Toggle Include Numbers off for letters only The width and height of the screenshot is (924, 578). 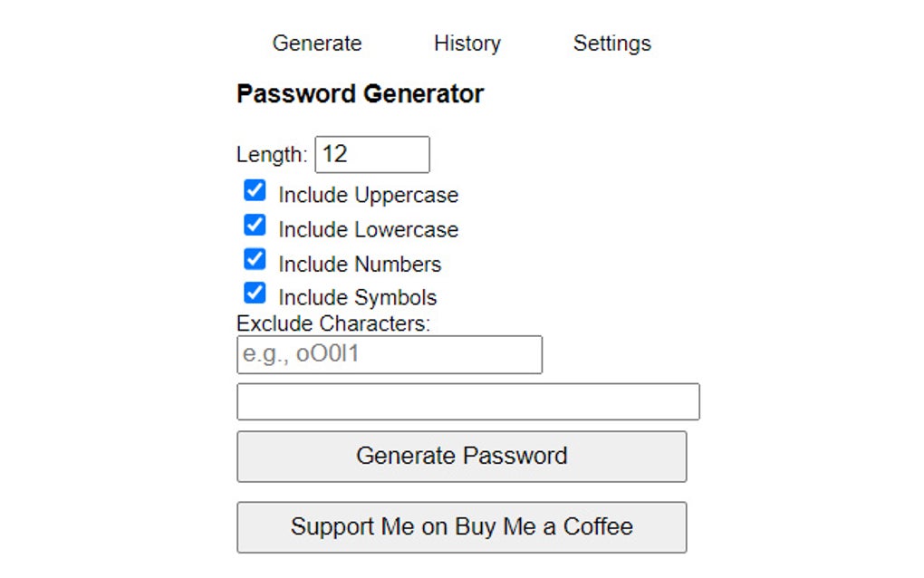pyautogui.click(x=255, y=258)
